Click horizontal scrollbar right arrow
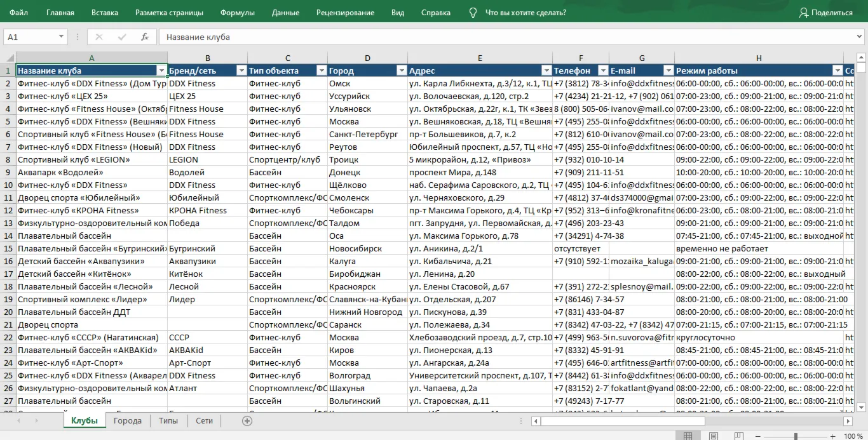868x440 pixels. tap(848, 421)
